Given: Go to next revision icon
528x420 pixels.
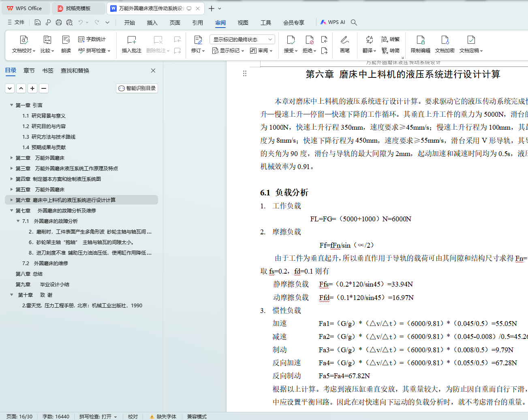Looking at the screenshot, I should 324,51.
